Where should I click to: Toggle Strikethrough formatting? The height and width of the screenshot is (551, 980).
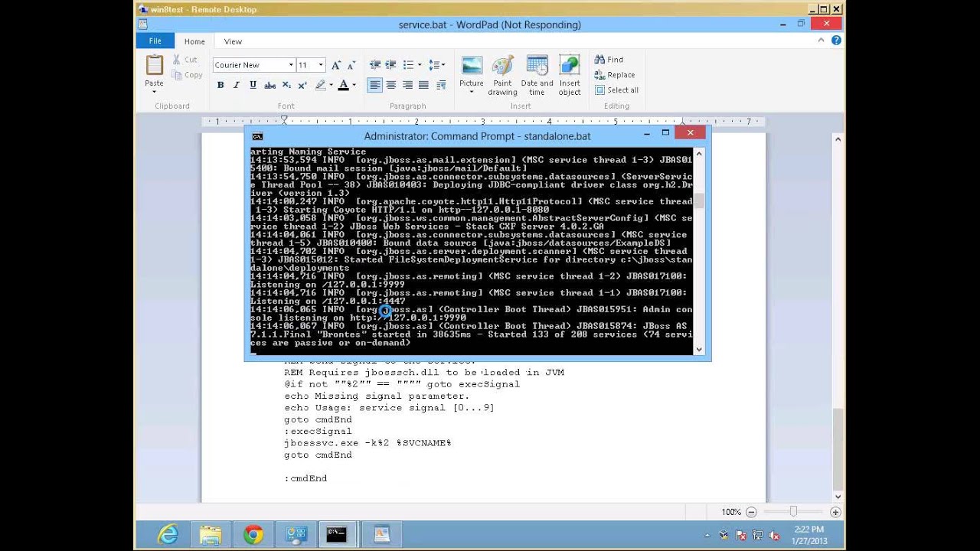tap(269, 85)
